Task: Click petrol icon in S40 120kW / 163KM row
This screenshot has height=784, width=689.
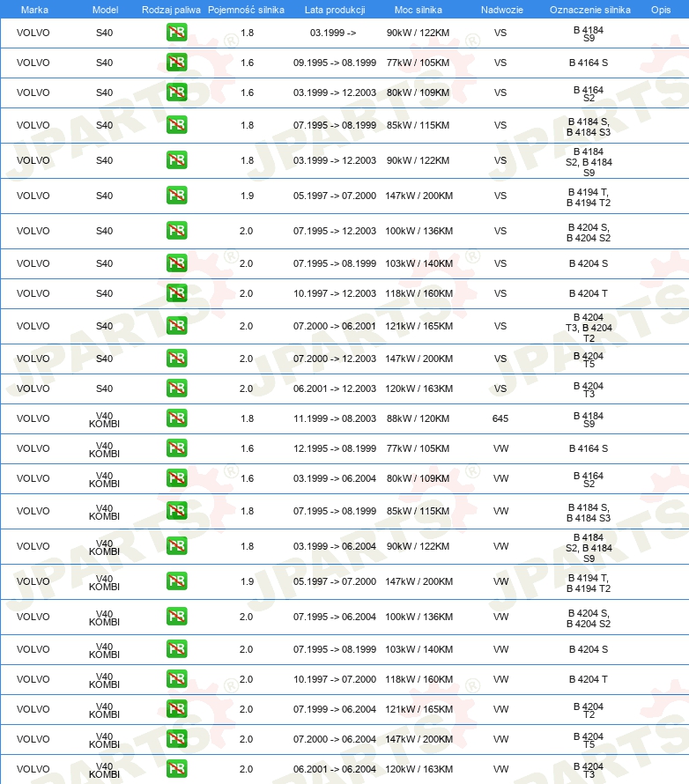Action: pyautogui.click(x=177, y=388)
